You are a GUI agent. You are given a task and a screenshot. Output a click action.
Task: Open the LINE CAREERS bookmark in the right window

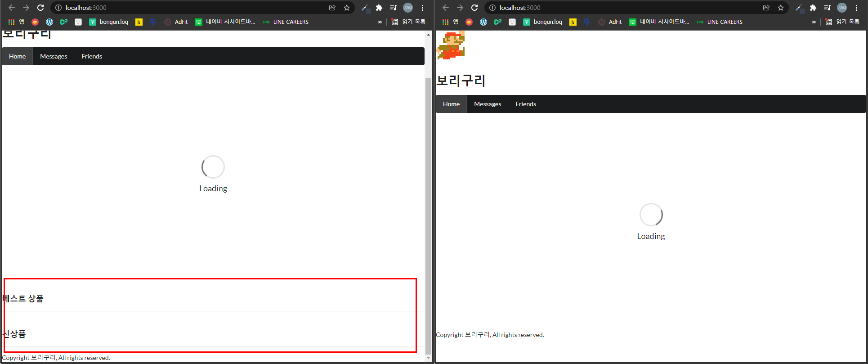tap(720, 22)
